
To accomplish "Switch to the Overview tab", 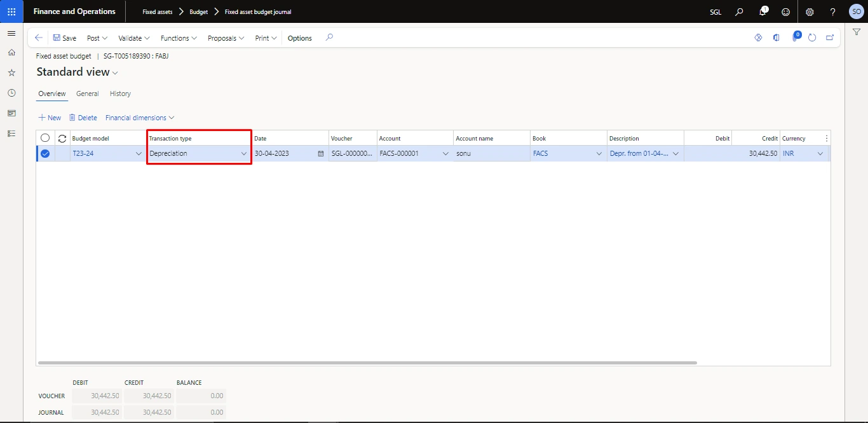I will pyautogui.click(x=52, y=94).
